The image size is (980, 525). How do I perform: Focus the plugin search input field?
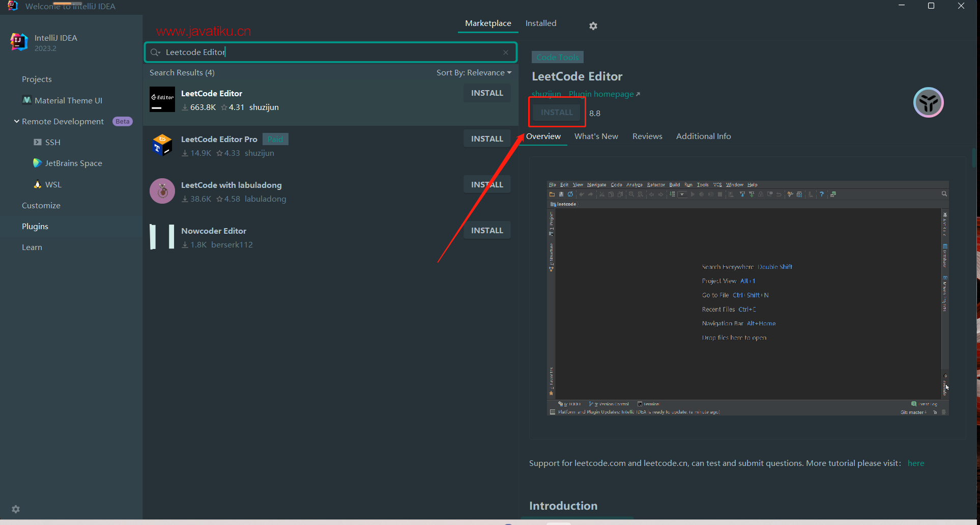coord(331,52)
